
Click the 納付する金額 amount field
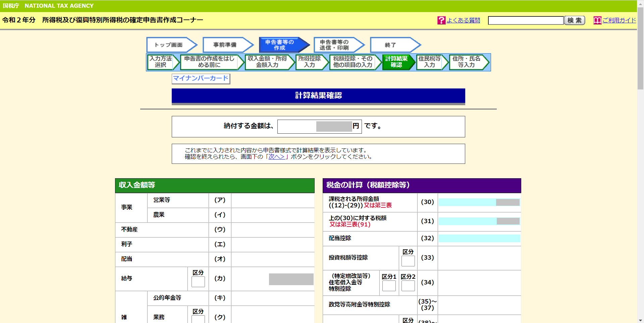[x=319, y=126]
